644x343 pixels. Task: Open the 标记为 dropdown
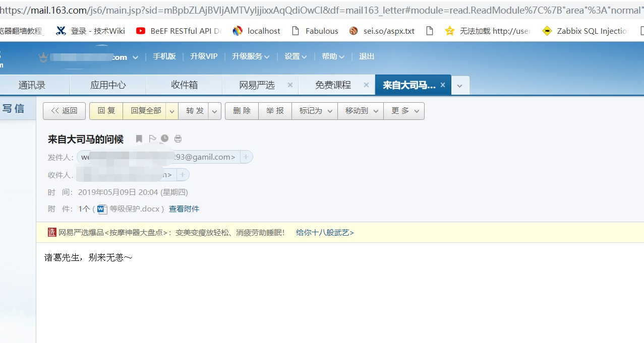(x=315, y=111)
